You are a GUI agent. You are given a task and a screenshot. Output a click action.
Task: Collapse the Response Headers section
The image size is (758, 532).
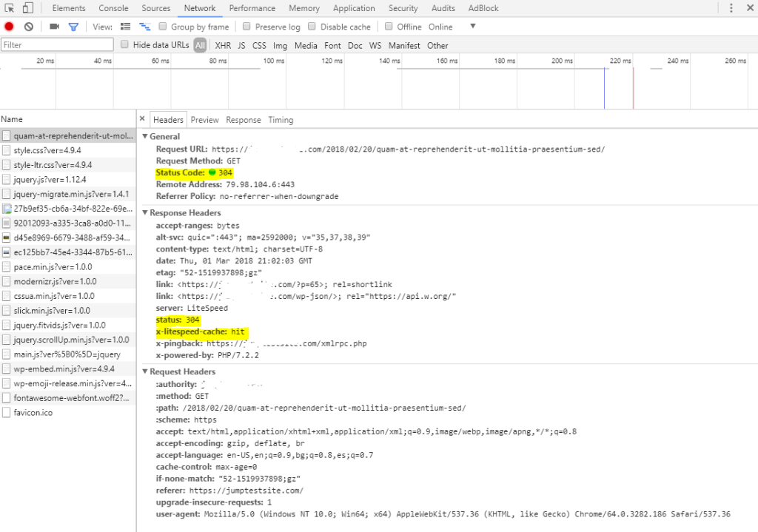(x=145, y=213)
